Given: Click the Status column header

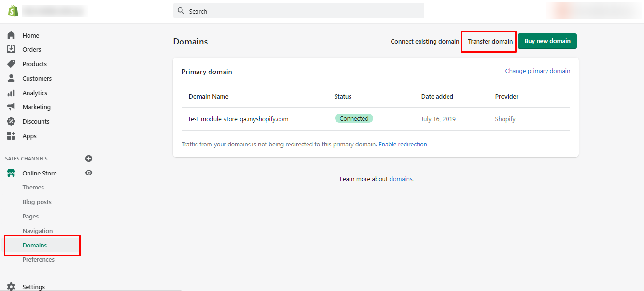Looking at the screenshot, I should coord(343,96).
